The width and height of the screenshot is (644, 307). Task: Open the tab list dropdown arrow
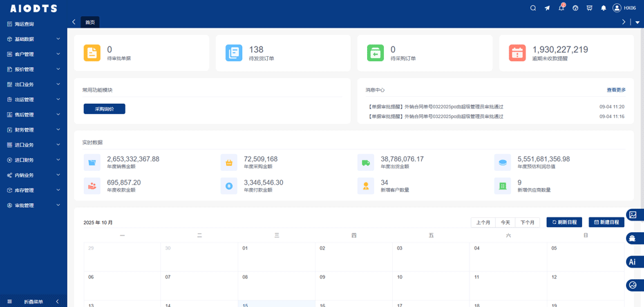tap(638, 23)
